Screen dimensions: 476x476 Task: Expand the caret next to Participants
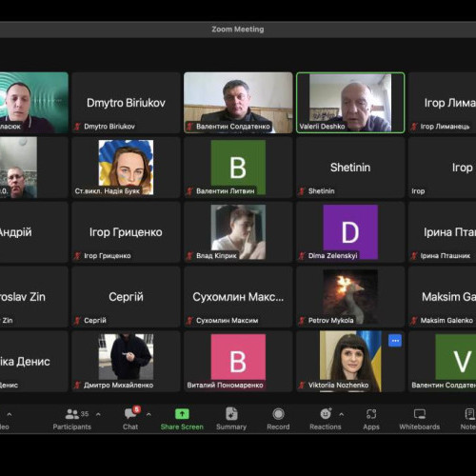coord(98,414)
